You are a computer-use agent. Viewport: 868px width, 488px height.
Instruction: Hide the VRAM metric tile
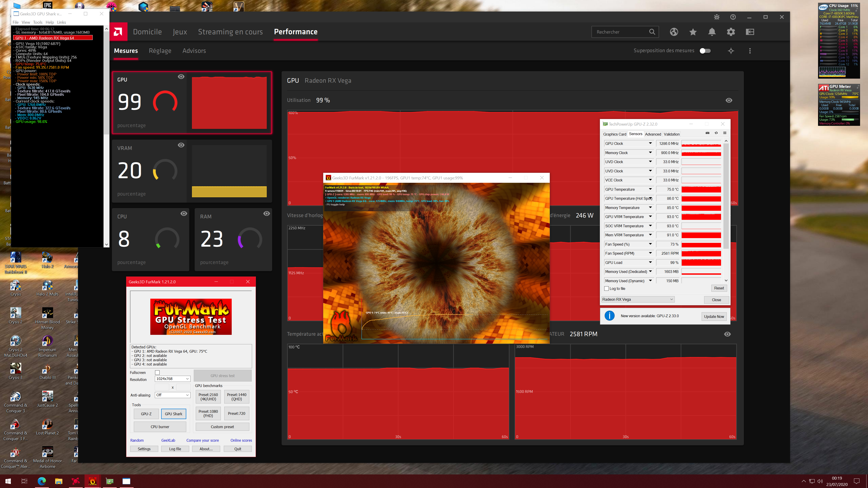pyautogui.click(x=181, y=145)
